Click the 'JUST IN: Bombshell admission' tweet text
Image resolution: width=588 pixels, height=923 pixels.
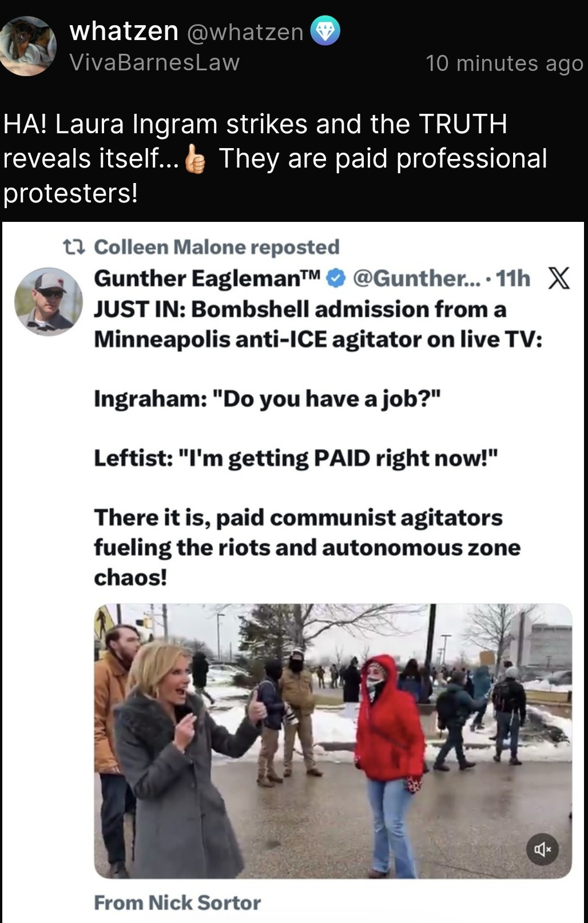point(318,324)
